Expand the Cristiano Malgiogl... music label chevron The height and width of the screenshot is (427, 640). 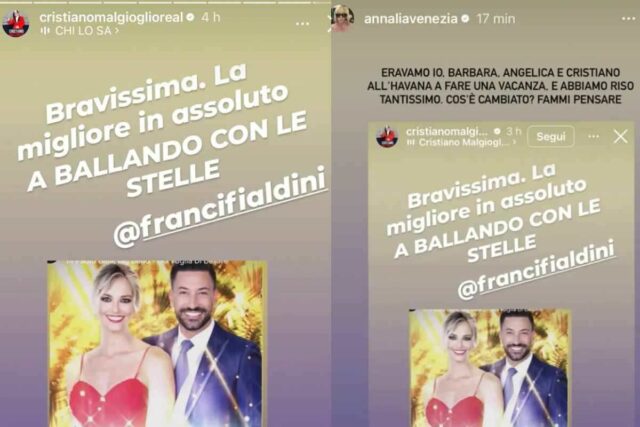click(514, 142)
